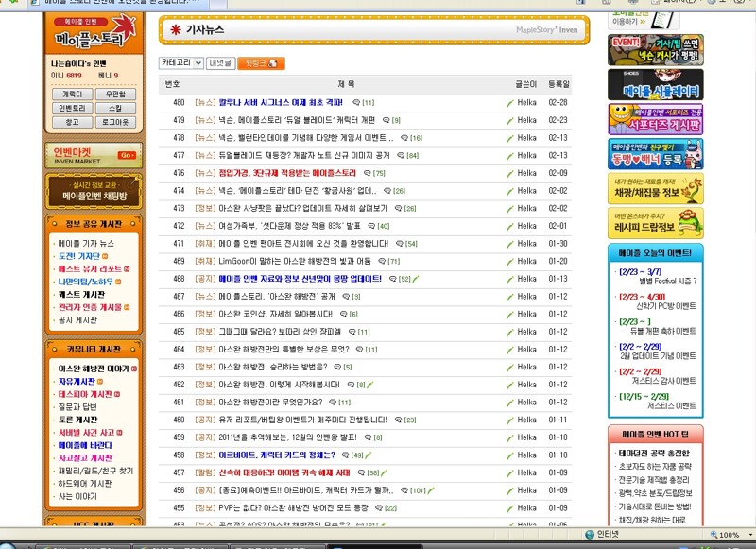This screenshot has width=756, height=549.
Task: Open the 베스트 유저 리포트 board
Action: [x=90, y=269]
